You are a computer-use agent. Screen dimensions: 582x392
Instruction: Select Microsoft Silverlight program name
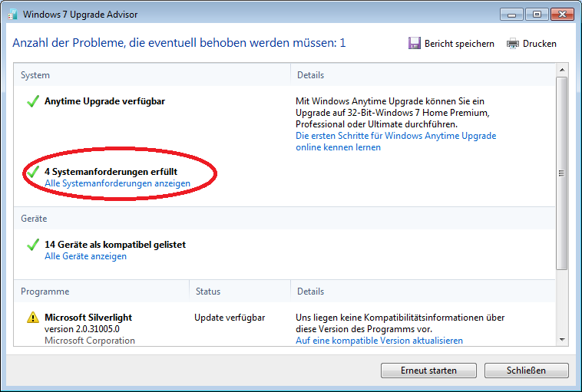click(88, 318)
